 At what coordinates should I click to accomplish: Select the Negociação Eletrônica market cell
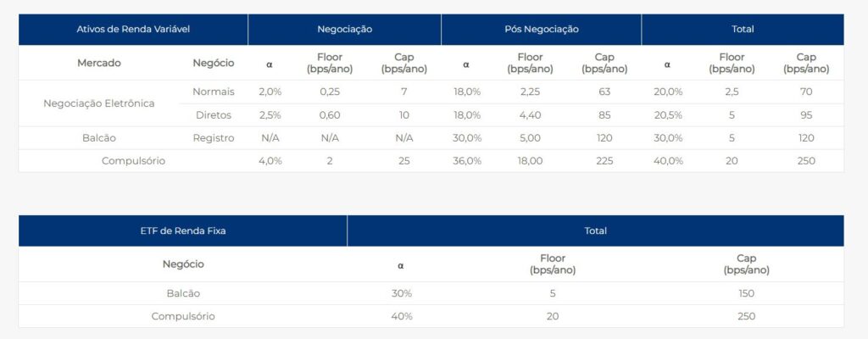pos(99,103)
